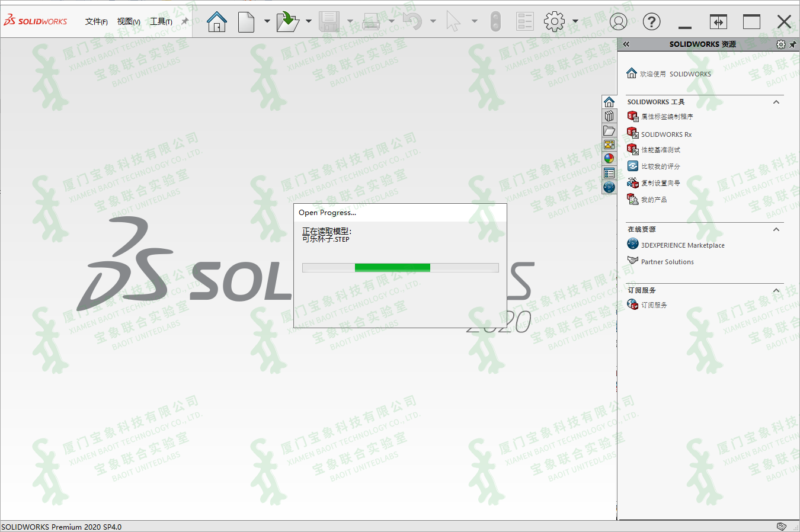Select the SOLIDWORKS Resources home tab

[609, 102]
